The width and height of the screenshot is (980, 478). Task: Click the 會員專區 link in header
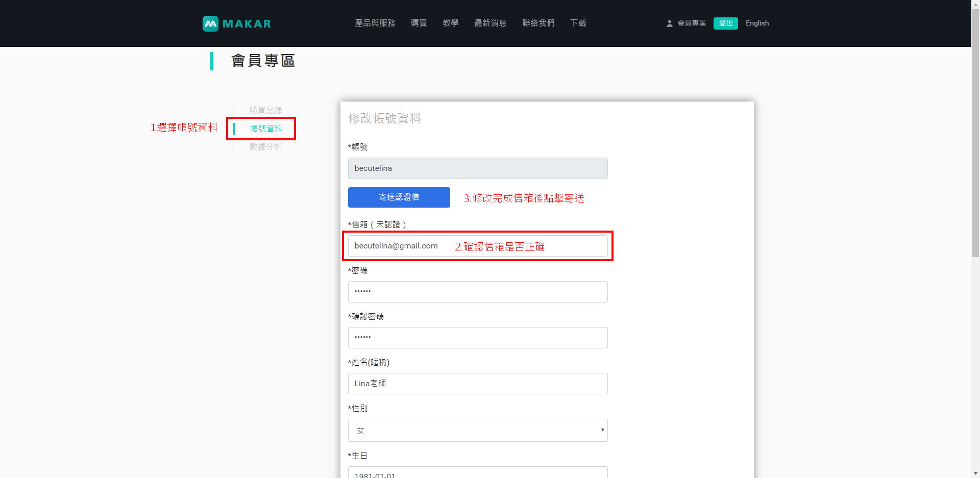pos(691,23)
